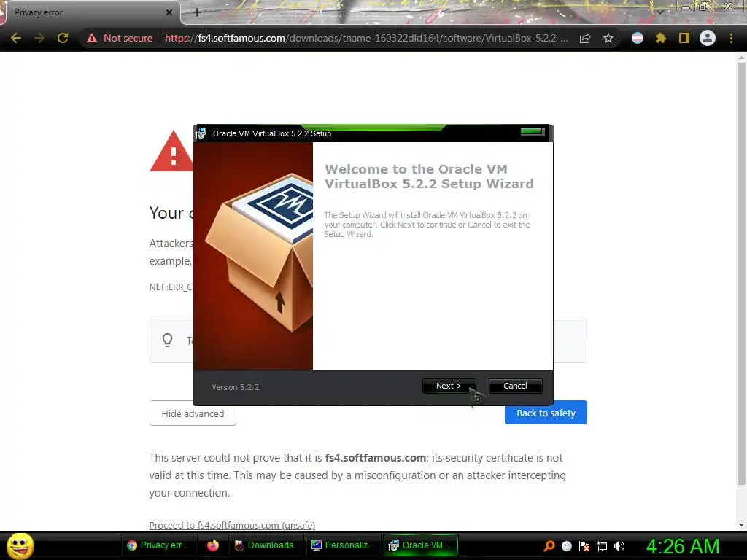The height and width of the screenshot is (560, 747).
Task: Open the Action Center flag tray icon
Action: point(584,546)
